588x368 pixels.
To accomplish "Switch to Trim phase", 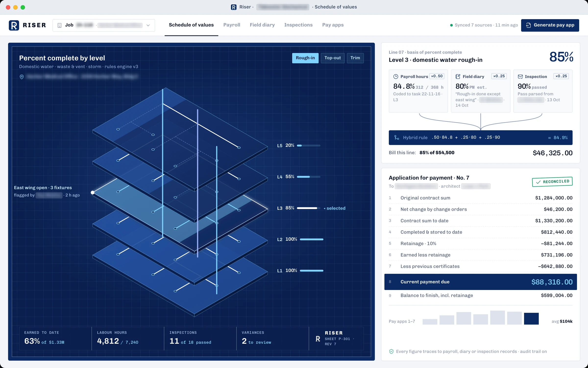I will click(x=355, y=58).
